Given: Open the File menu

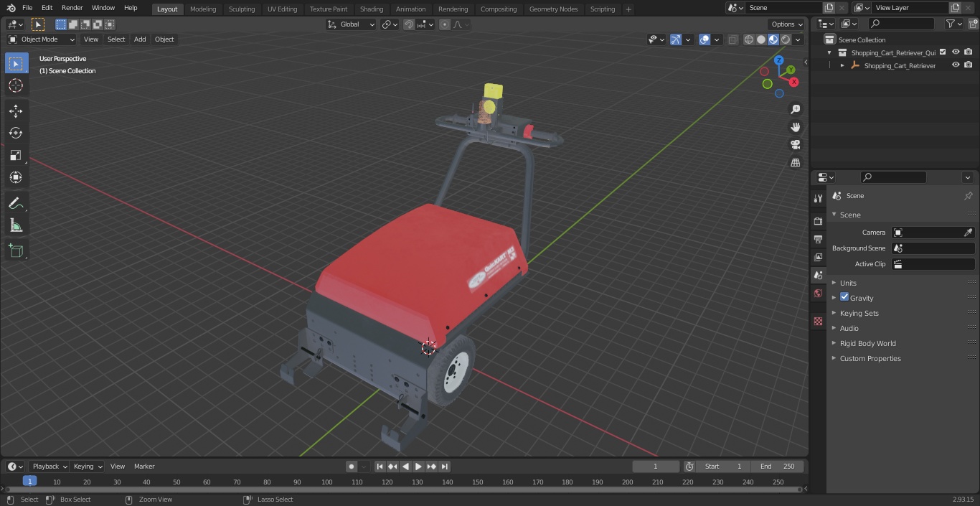Looking at the screenshot, I should coord(27,8).
